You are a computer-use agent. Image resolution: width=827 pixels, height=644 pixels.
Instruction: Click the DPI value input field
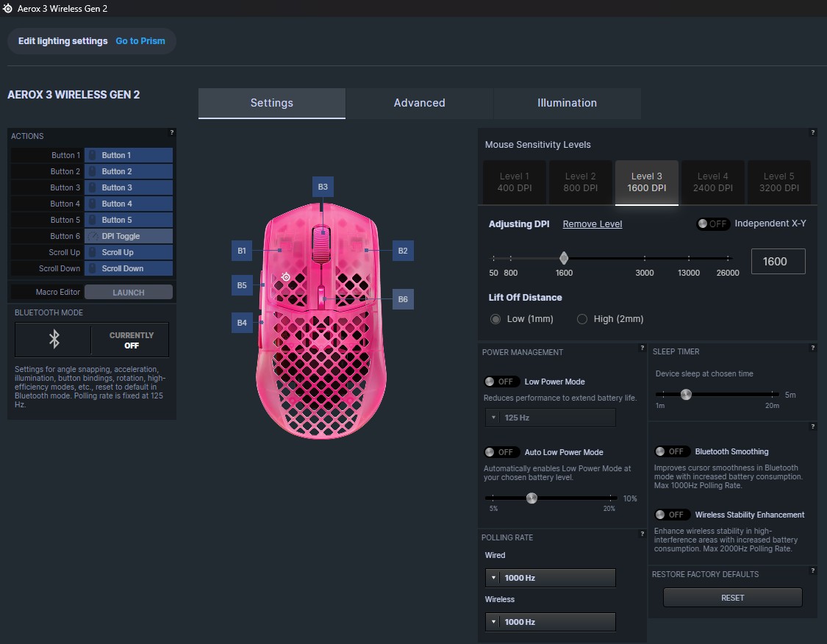[778, 261]
